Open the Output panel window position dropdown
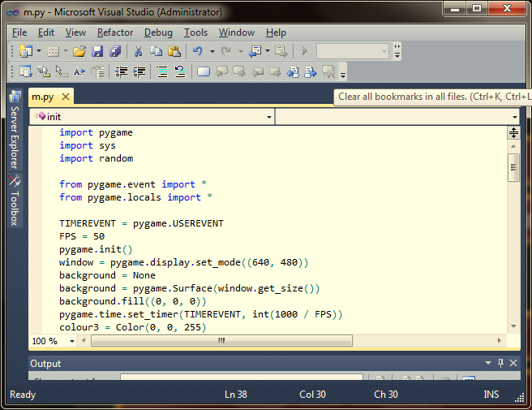This screenshot has height=410, width=532. 488,363
